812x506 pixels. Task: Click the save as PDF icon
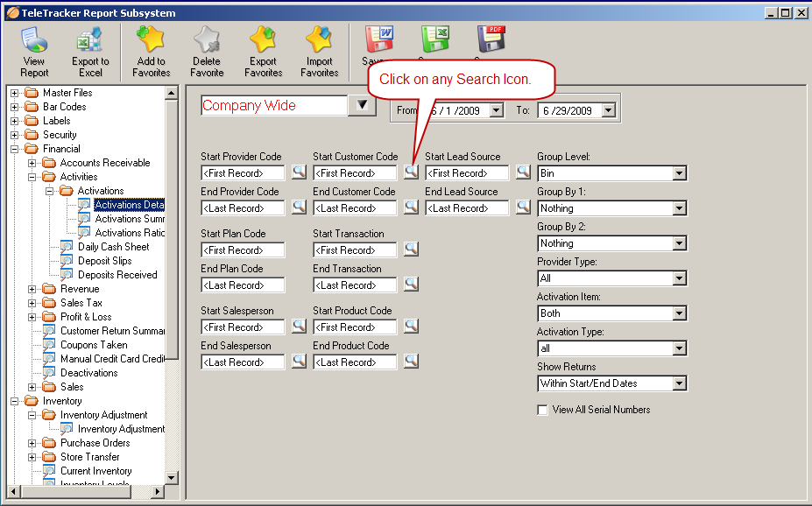click(x=491, y=40)
